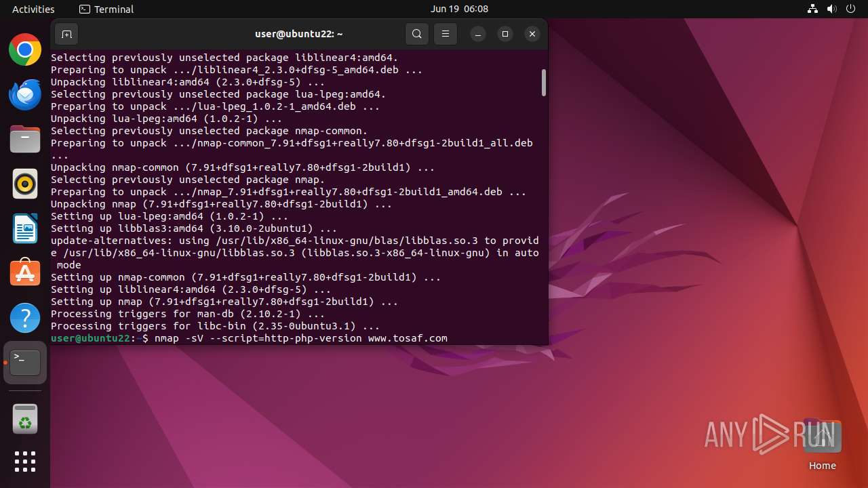The width and height of the screenshot is (868, 488).
Task: Minimize the terminal window
Action: [x=478, y=34]
